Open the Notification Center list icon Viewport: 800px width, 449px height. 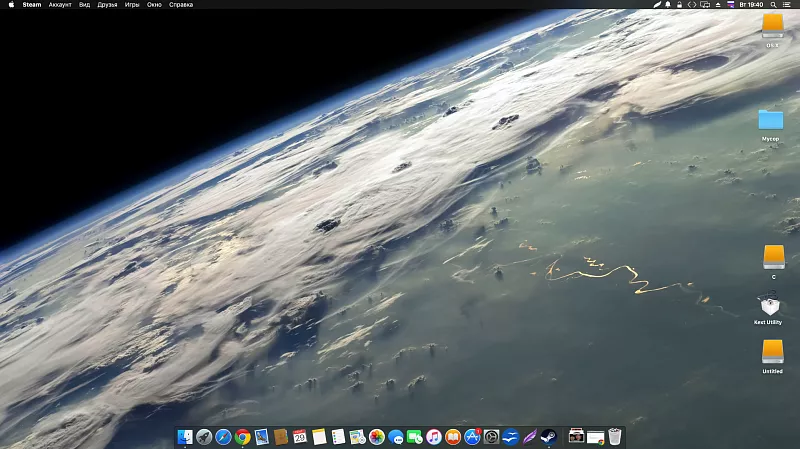pyautogui.click(x=789, y=5)
